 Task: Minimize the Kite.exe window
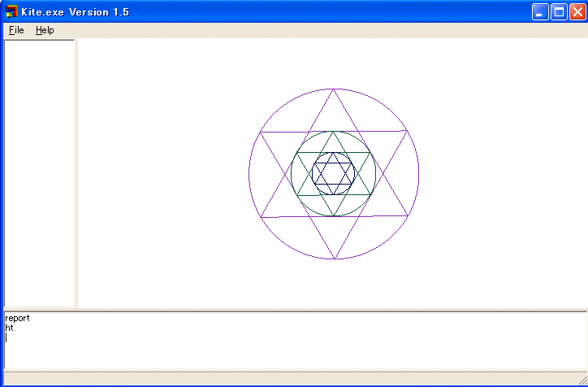540,12
